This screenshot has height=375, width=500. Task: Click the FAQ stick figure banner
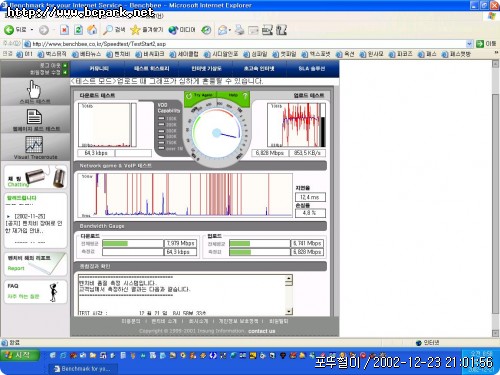pos(35,292)
